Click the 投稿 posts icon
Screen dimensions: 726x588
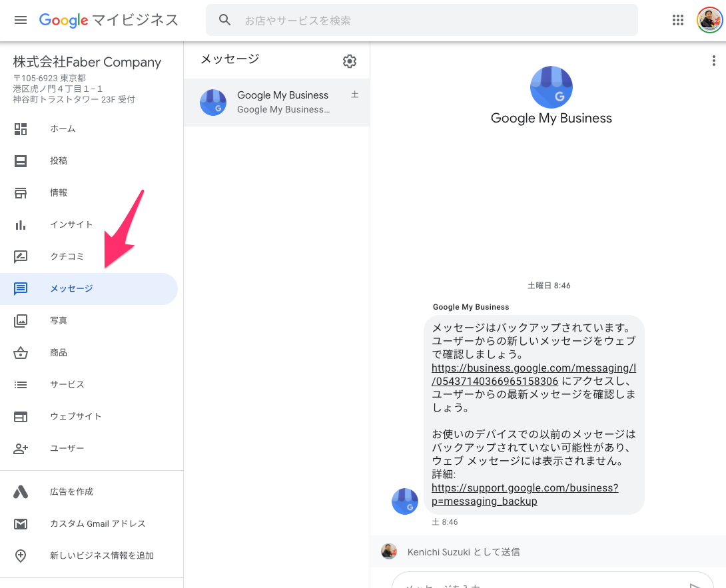[21, 160]
